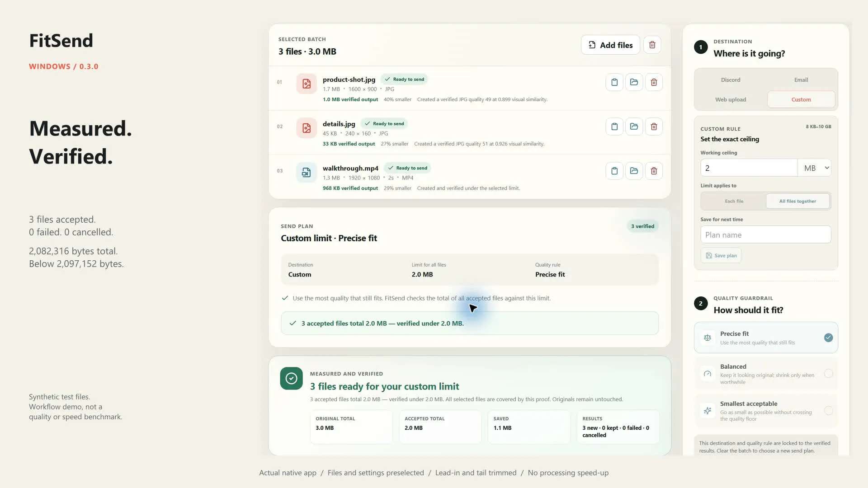
Task: Click the walkthrough.mp4 file name
Action: [x=350, y=168]
